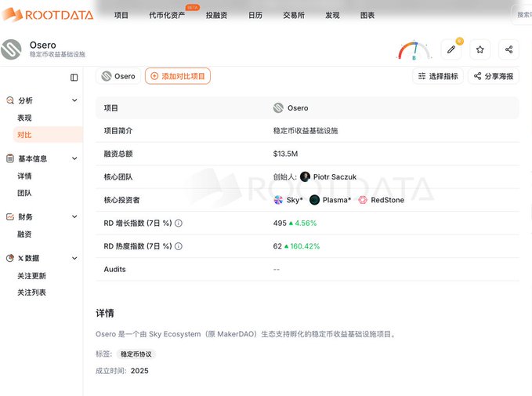Select 融资 in the sidebar
The image size is (532, 396).
(24, 234)
